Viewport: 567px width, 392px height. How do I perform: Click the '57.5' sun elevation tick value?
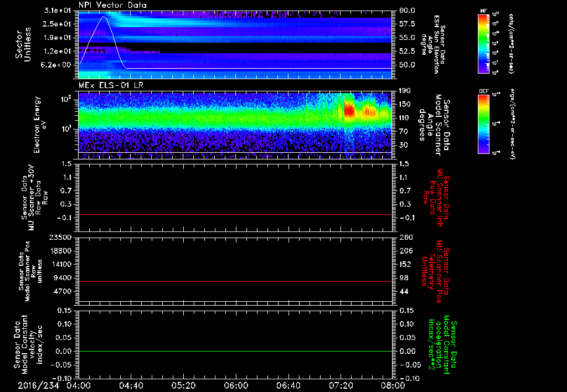coord(407,24)
